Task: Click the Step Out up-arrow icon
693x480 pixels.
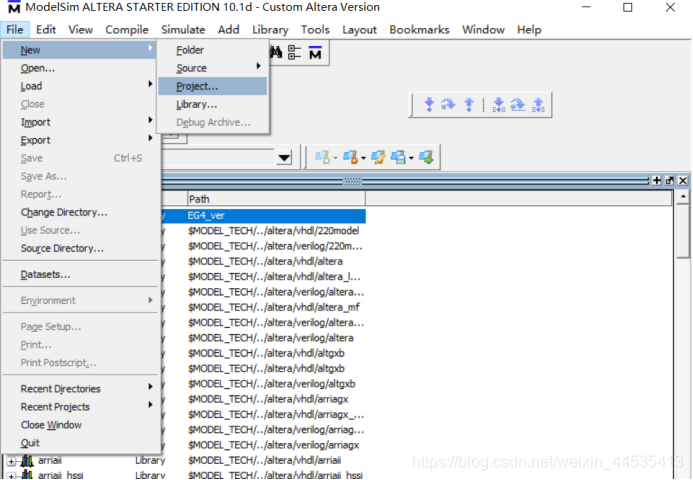Action: [x=469, y=105]
